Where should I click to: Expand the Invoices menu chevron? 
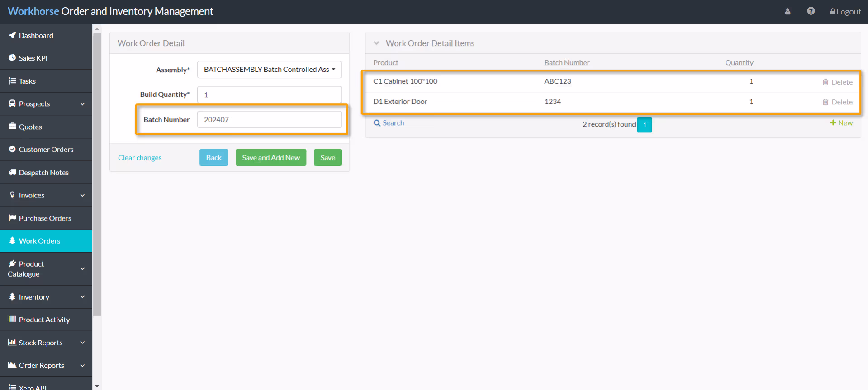coord(82,195)
